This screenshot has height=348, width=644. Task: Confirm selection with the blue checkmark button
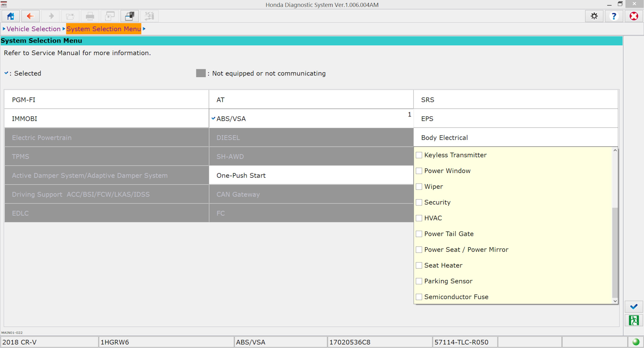click(634, 307)
